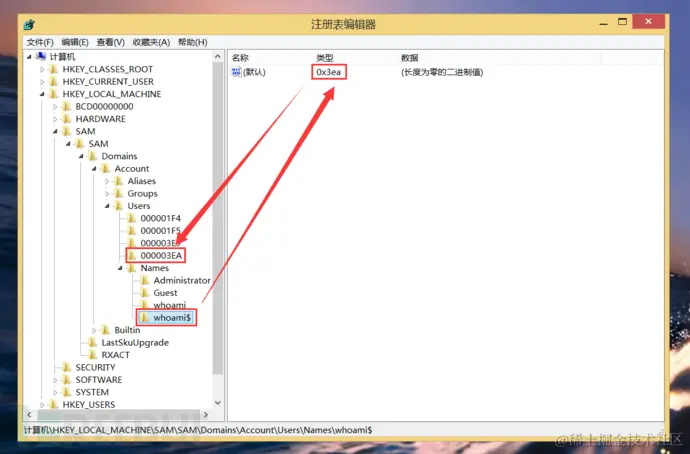
Task: Collapse the HKEY_LOCAL_MACHINE key arrow
Action: coord(42,94)
